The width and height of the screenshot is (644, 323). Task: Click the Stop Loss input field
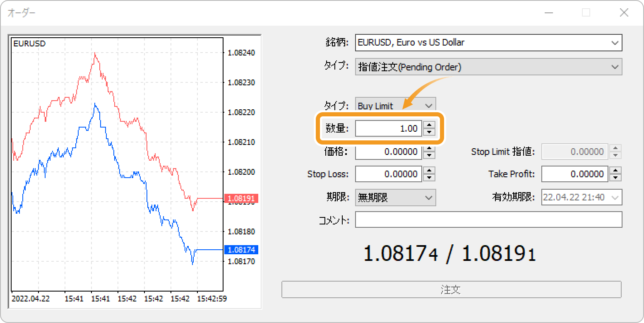point(389,174)
